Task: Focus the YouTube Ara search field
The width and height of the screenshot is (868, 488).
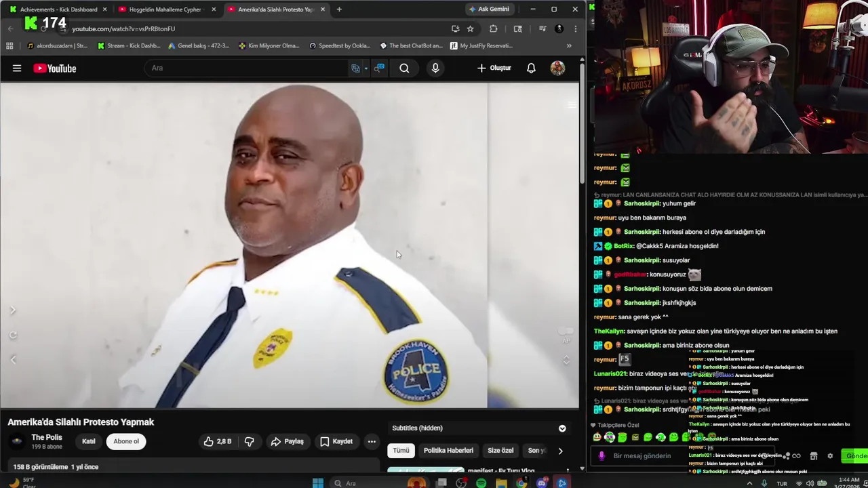Action: click(248, 68)
